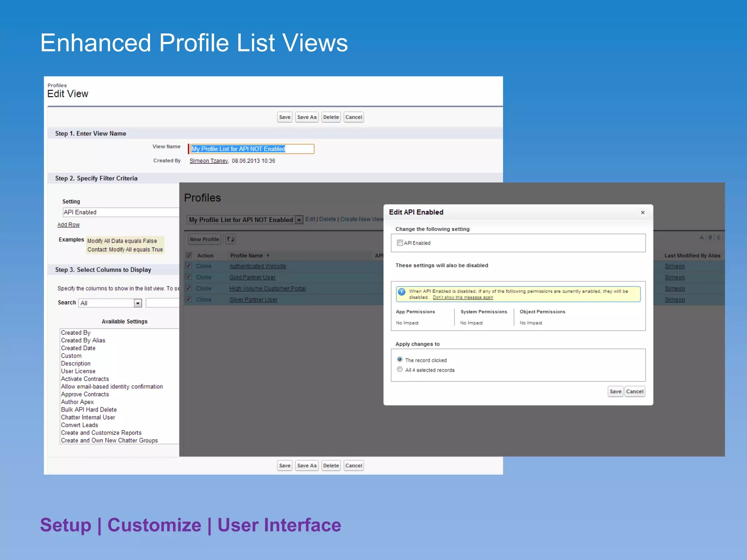
Task: Click the Create New View link
Action: pos(361,219)
